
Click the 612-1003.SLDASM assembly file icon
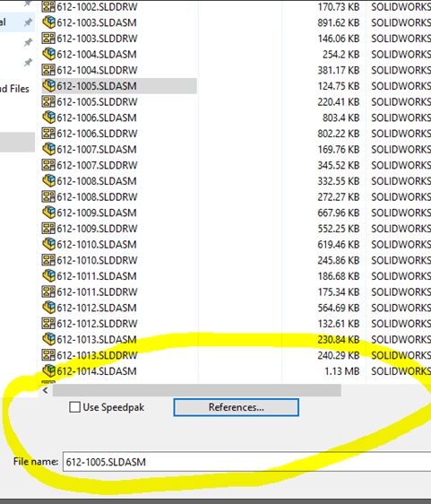(48, 22)
